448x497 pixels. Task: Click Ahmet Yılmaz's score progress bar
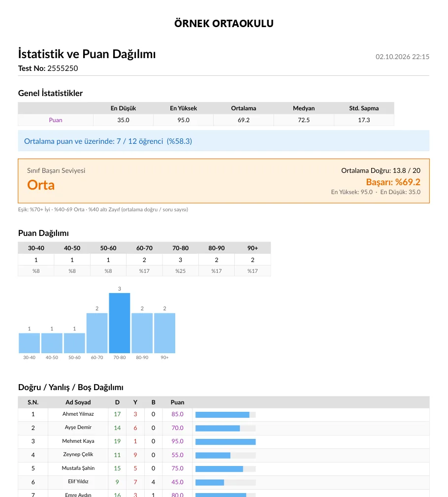tap(225, 415)
